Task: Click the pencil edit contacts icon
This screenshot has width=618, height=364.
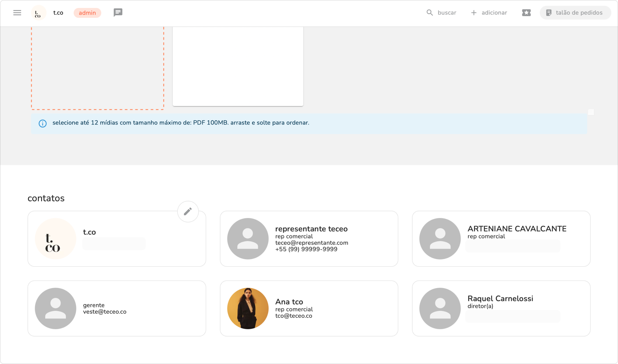Action: (x=188, y=211)
